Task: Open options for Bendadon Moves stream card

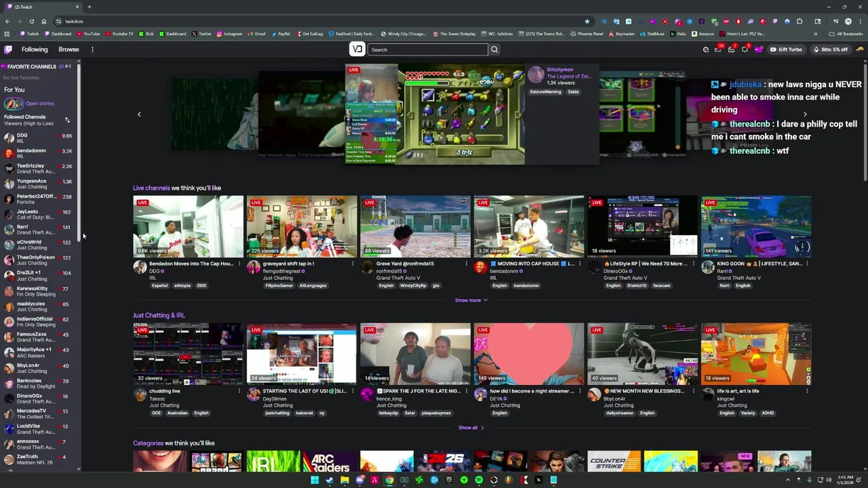Action: click(239, 264)
